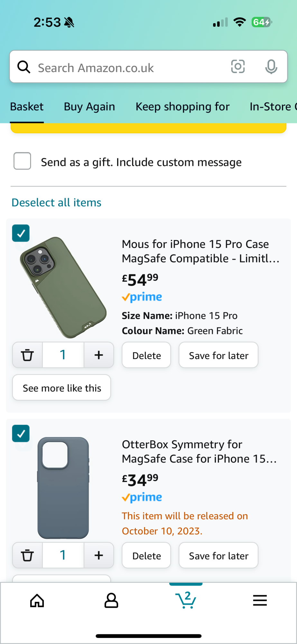Switch to Buy Again tab

(89, 107)
